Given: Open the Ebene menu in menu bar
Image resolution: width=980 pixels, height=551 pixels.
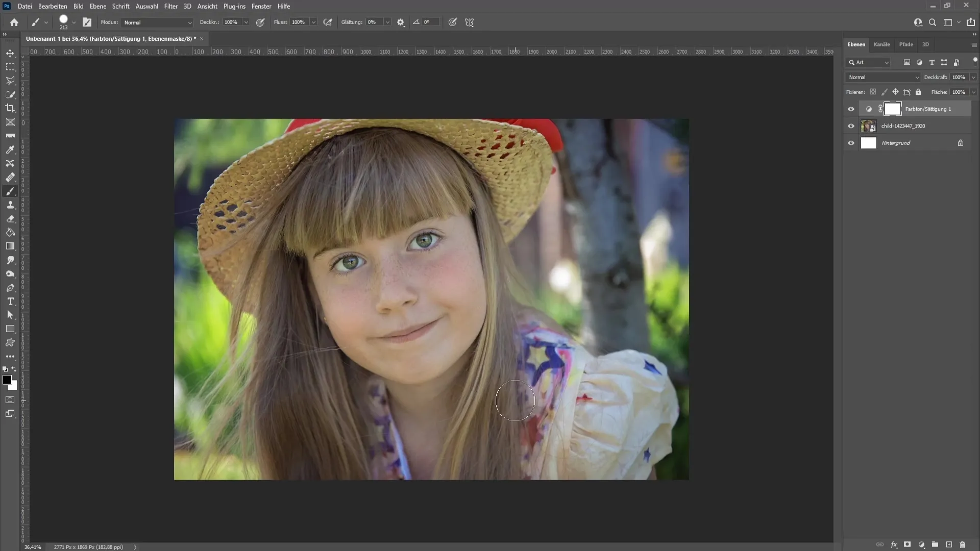Looking at the screenshot, I should pyautogui.click(x=97, y=6).
